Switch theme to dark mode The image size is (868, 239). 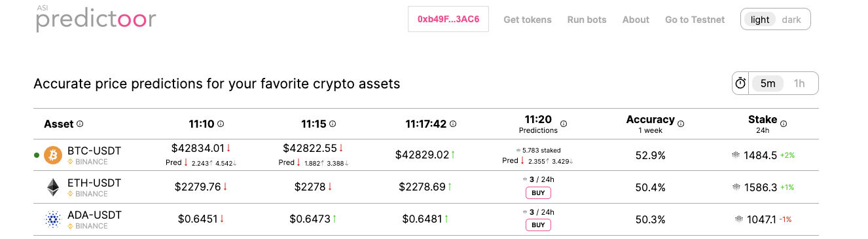791,20
